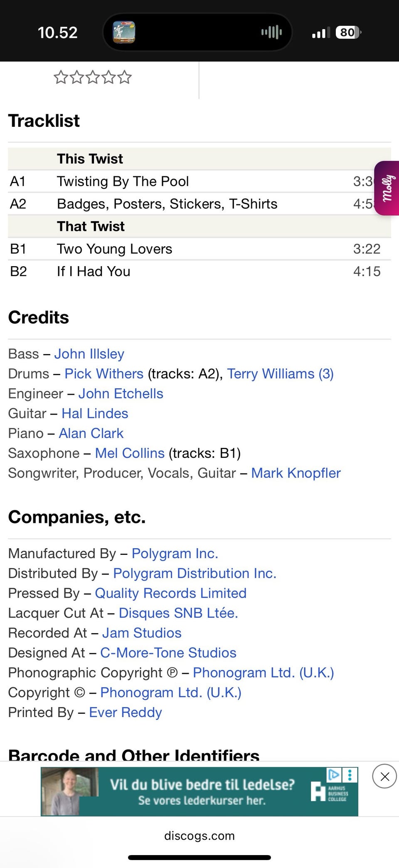
Task: Tap the discogs.com address bar
Action: [x=199, y=836]
